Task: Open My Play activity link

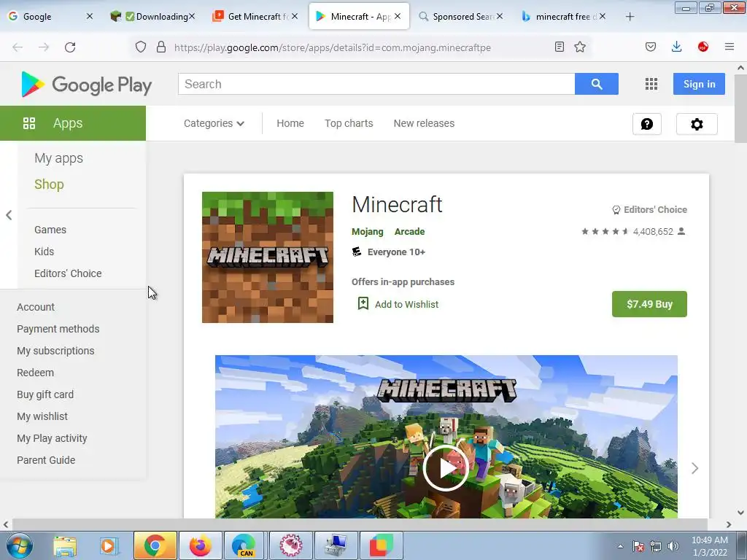Action: (52, 438)
